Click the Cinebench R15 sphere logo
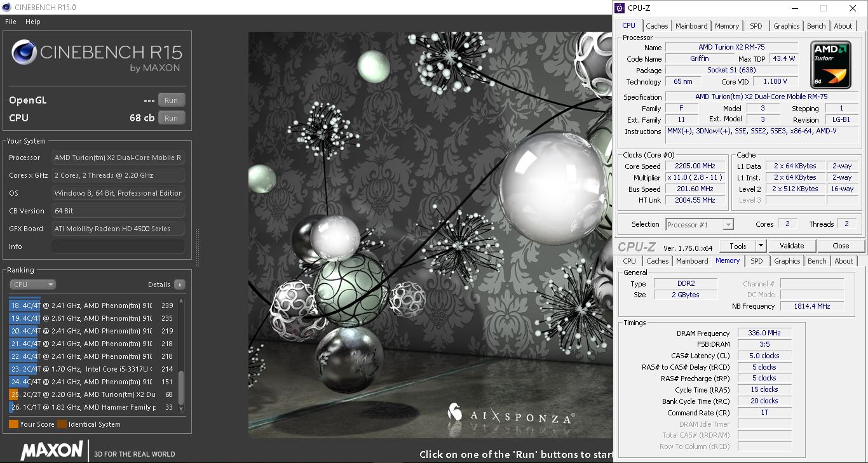The width and height of the screenshot is (868, 463). click(24, 52)
